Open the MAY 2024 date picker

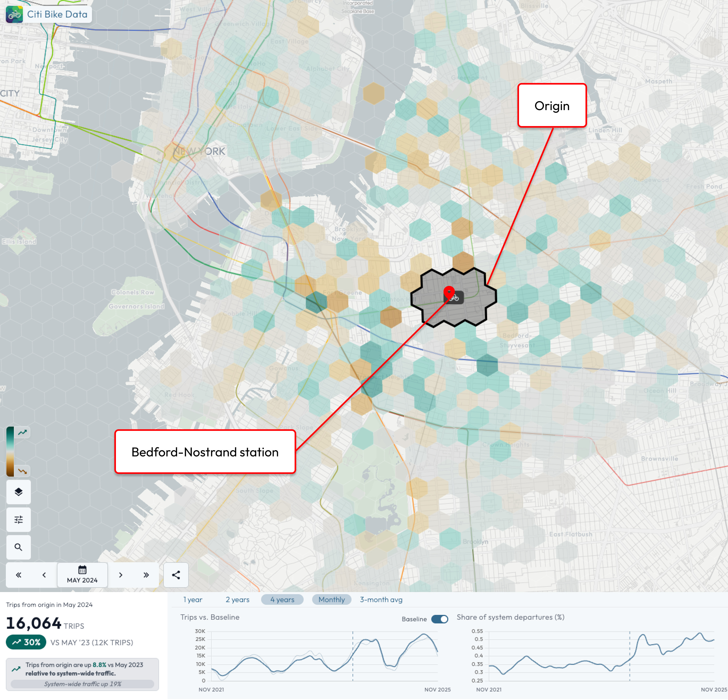82,575
